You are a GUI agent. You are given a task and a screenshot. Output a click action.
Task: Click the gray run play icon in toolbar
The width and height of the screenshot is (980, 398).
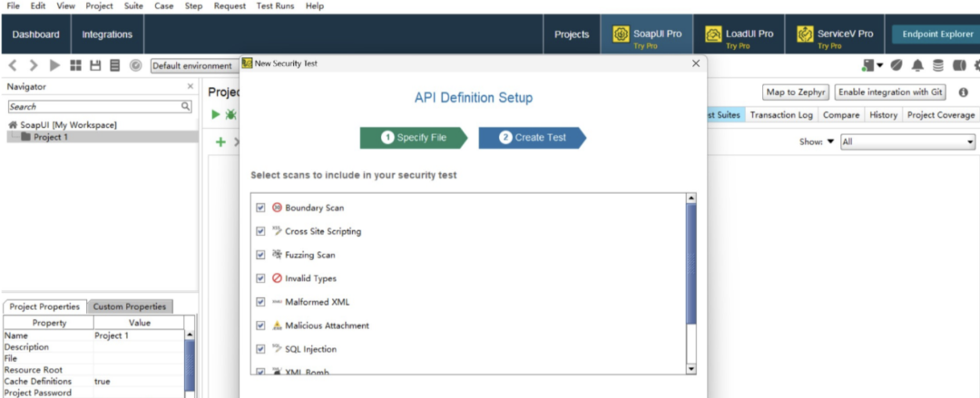(55, 65)
